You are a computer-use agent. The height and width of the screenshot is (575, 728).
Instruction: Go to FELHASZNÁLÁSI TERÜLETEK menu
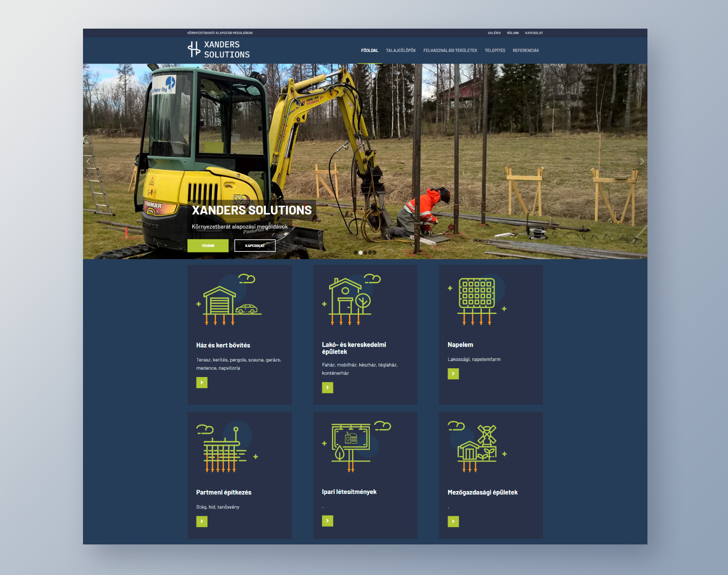click(x=450, y=50)
